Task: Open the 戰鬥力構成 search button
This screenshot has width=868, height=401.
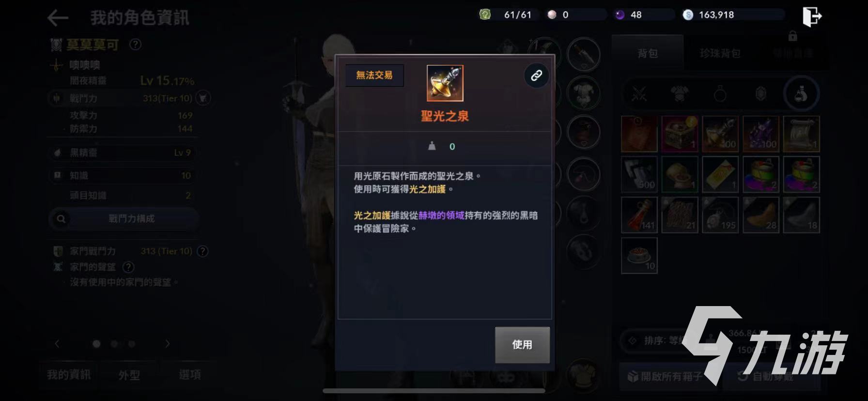Action: [x=124, y=219]
